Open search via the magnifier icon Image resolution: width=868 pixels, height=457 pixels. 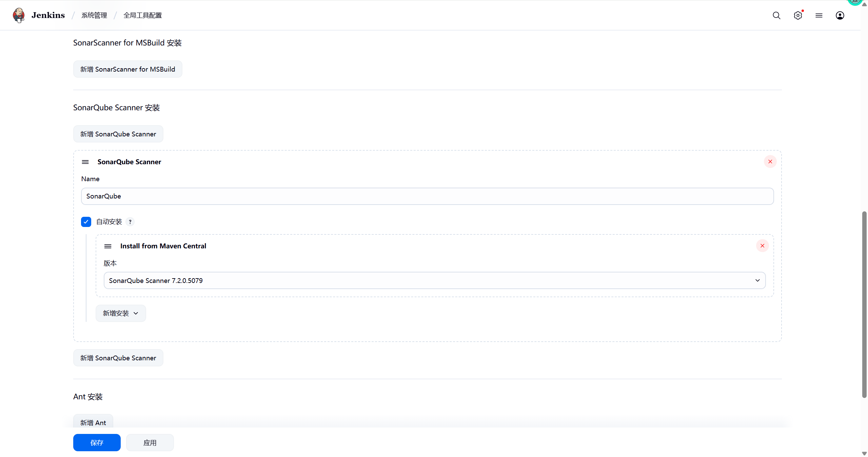pos(776,15)
